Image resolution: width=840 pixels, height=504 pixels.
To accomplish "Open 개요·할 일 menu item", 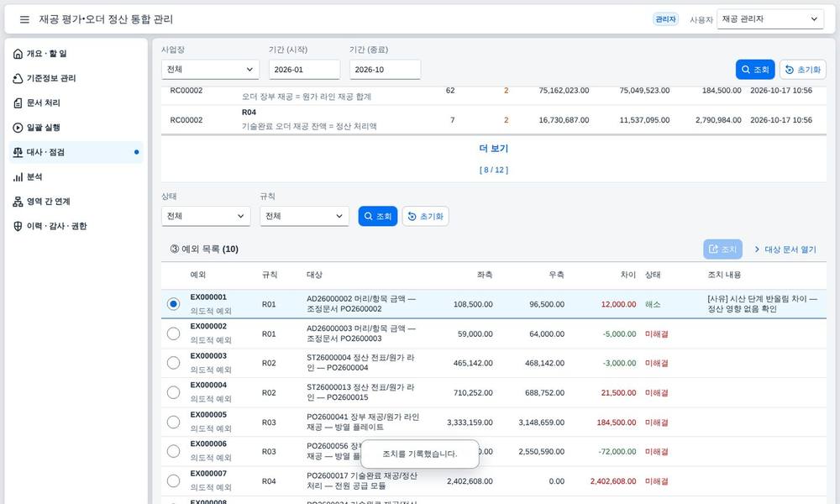I will (x=76, y=54).
